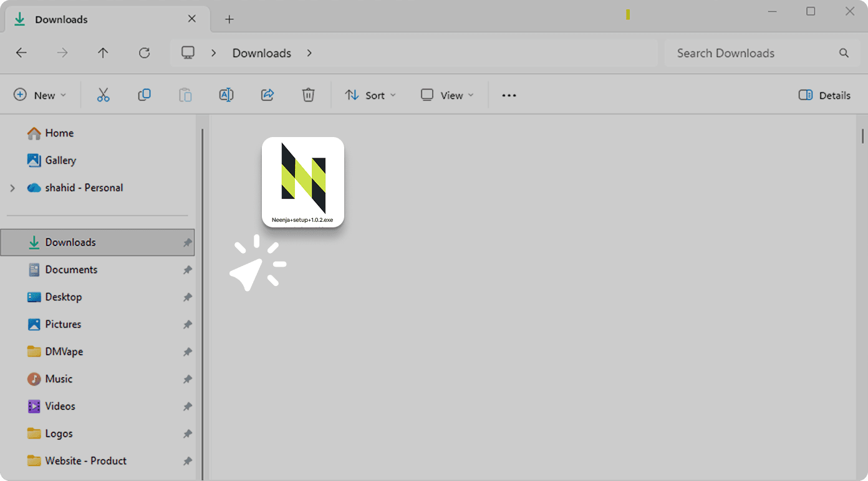Select the Downloads tab
Image resolution: width=868 pixels, height=481 pixels.
tap(107, 19)
